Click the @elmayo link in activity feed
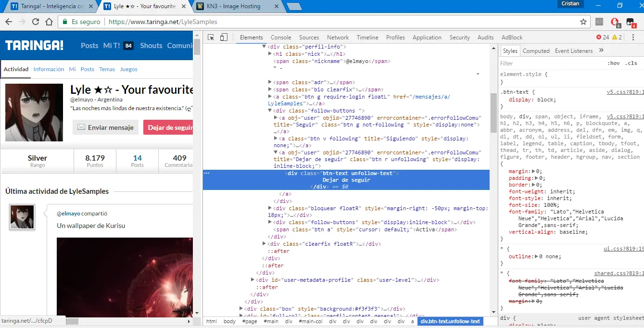The width and height of the screenshot is (644, 328). 68,213
